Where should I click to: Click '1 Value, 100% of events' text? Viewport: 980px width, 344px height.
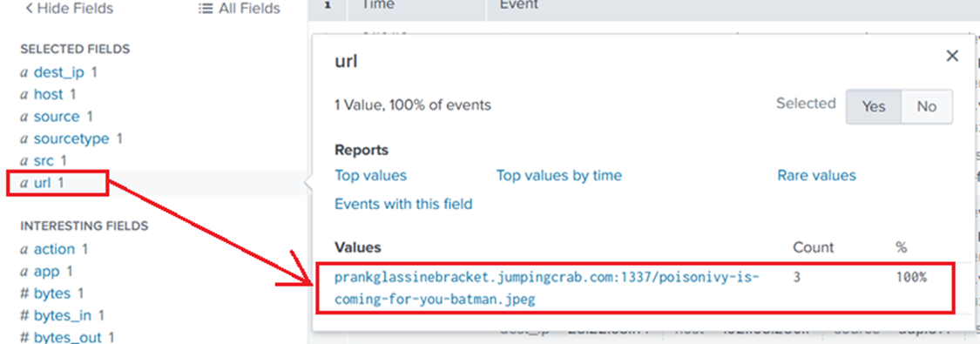pyautogui.click(x=413, y=105)
